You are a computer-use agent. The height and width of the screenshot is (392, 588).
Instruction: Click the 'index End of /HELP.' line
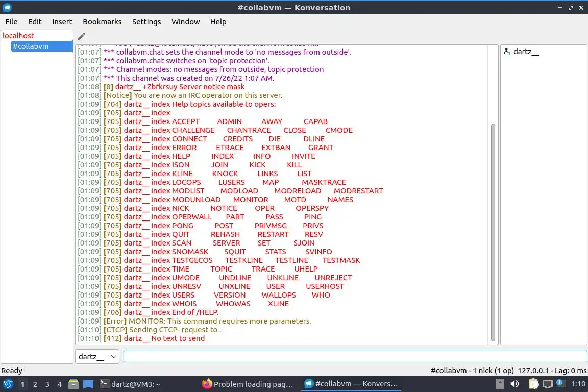tap(148, 312)
